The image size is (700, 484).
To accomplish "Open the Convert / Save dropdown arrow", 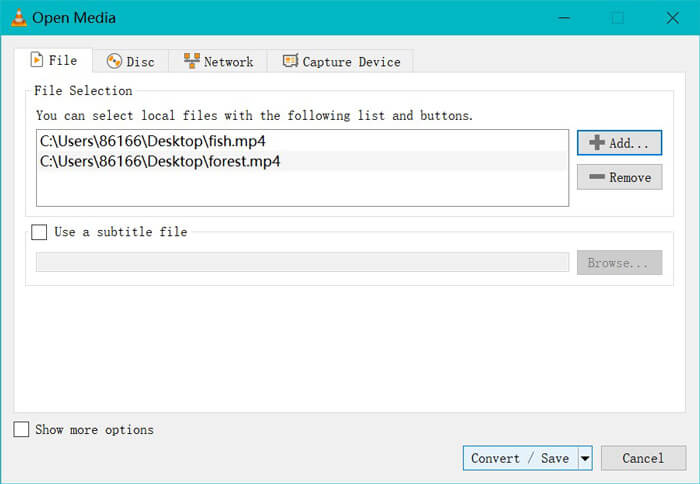I will click(x=585, y=458).
